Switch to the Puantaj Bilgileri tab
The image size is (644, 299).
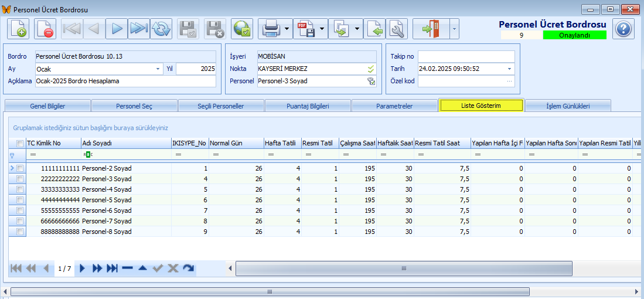308,106
